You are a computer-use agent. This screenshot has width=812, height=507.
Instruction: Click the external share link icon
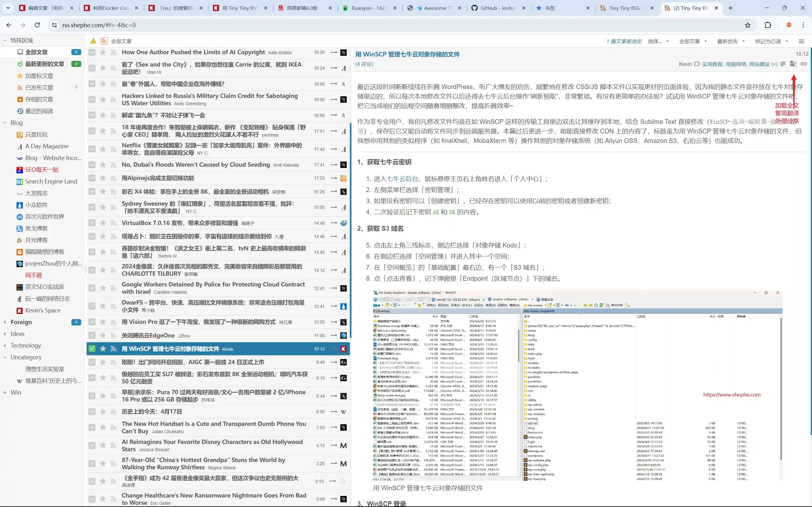point(803,64)
